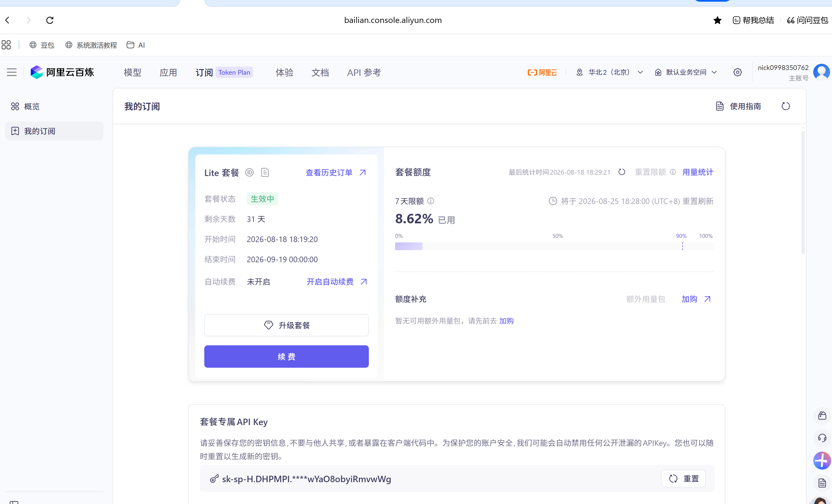Click the end time 2026-09-19 00:00:00
Image resolution: width=832 pixels, height=504 pixels.
(282, 259)
